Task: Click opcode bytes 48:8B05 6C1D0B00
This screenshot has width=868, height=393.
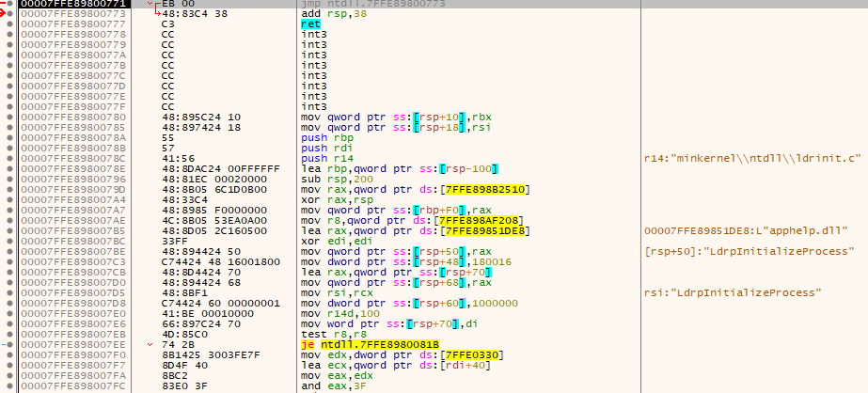Action: pyautogui.click(x=214, y=190)
